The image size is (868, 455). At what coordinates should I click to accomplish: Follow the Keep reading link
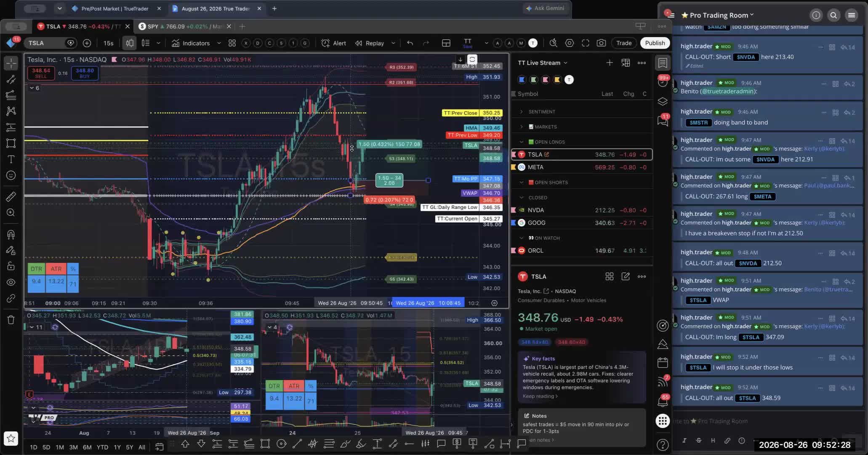tap(540, 396)
